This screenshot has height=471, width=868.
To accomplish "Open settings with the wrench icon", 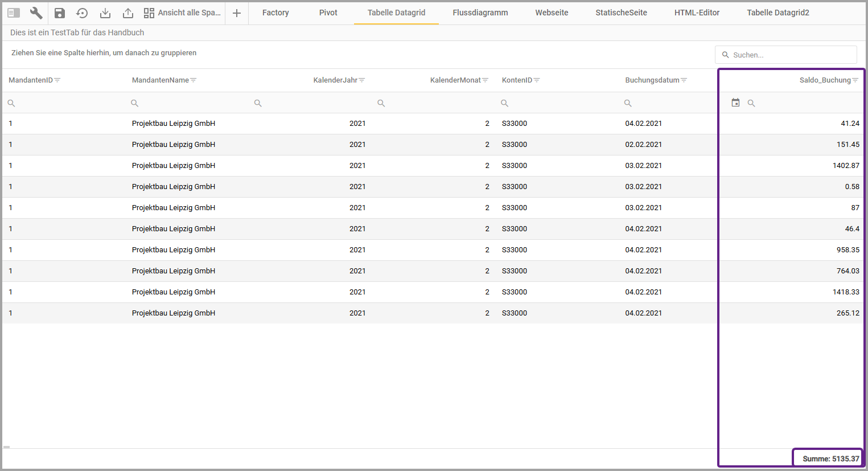I will [x=36, y=13].
